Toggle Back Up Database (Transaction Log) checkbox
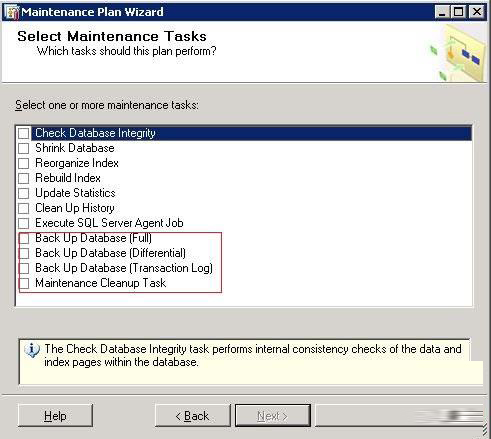This screenshot has width=491, height=439. (x=24, y=268)
